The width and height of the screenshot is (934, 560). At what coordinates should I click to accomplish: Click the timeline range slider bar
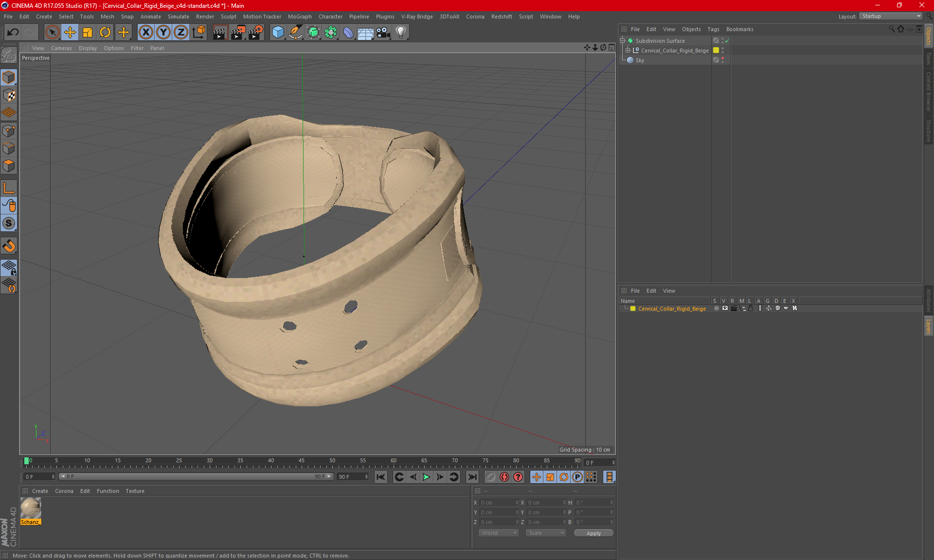coord(196,476)
